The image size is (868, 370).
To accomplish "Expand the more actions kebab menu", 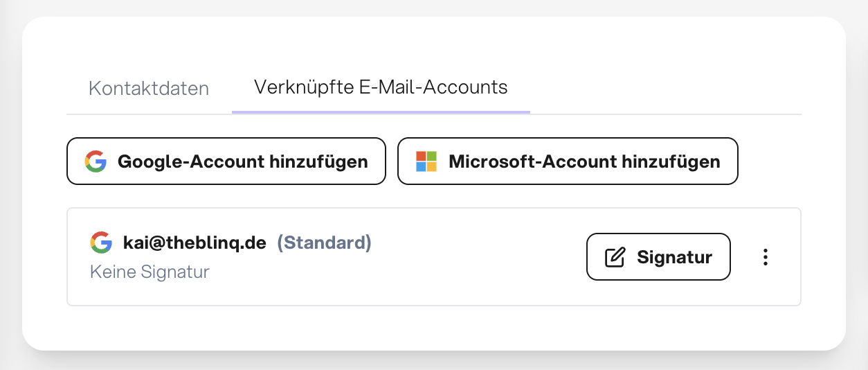I will click(x=765, y=257).
